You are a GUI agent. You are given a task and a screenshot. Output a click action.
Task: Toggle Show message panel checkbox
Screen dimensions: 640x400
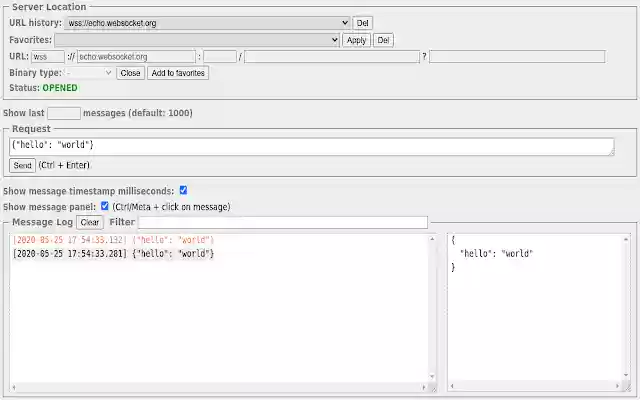tap(104, 206)
